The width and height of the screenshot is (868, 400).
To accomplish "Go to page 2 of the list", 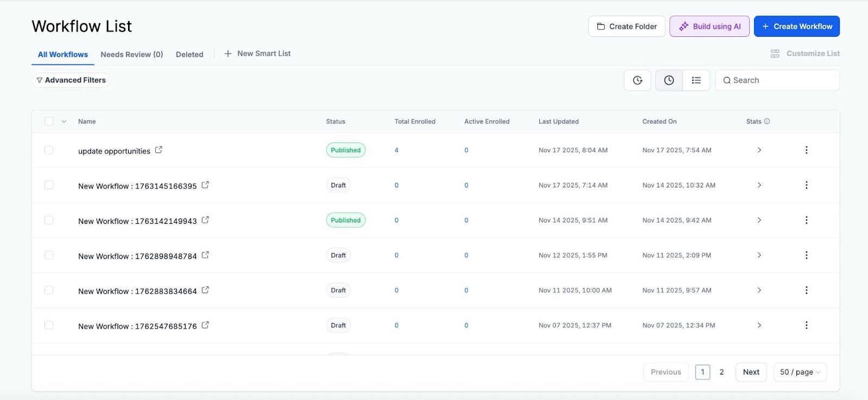I will (722, 372).
